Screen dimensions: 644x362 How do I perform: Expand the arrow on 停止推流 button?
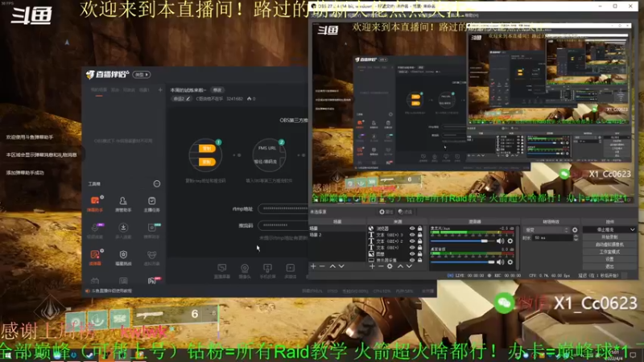point(633,230)
